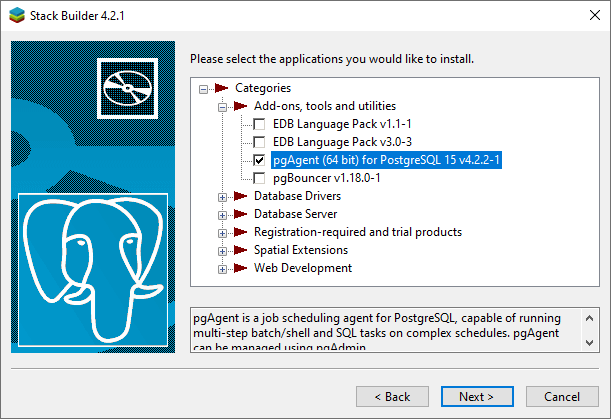Check the pgBouncer v1.18.0-1 checkbox
This screenshot has width=611, height=419.
coord(259,179)
